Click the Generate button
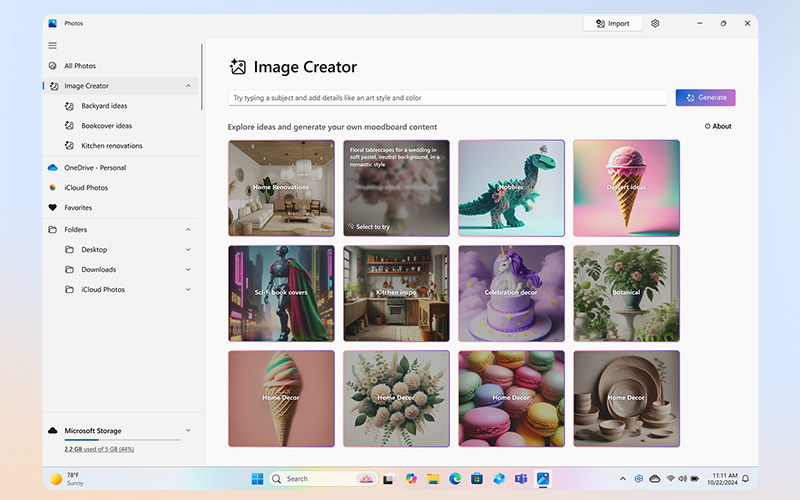The height and width of the screenshot is (500, 800). (x=705, y=97)
